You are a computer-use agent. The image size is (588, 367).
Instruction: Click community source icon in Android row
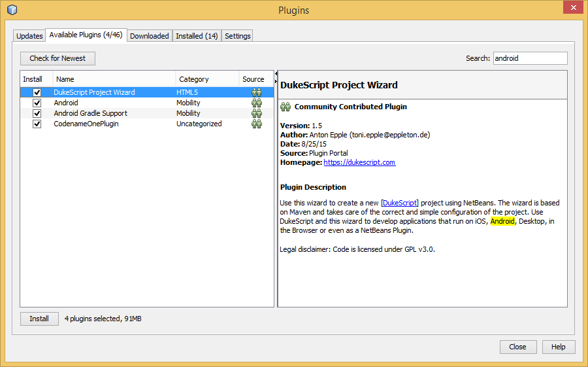[257, 103]
